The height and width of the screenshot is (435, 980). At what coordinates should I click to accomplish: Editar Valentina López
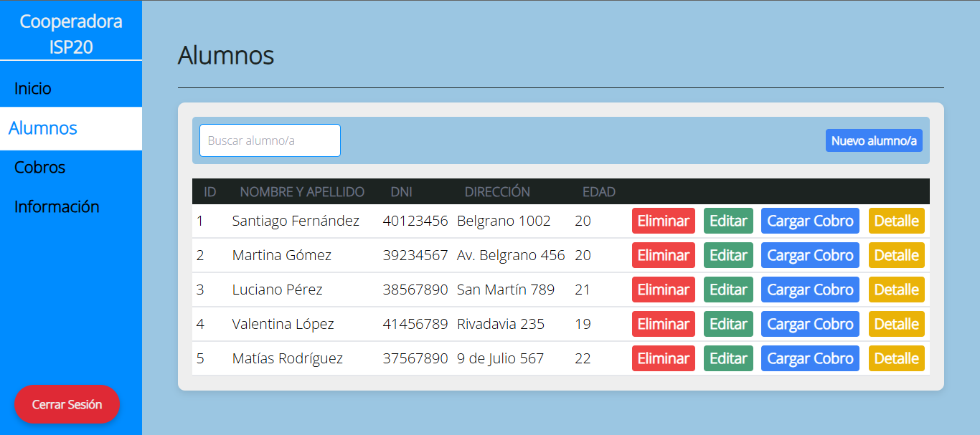[x=728, y=324]
